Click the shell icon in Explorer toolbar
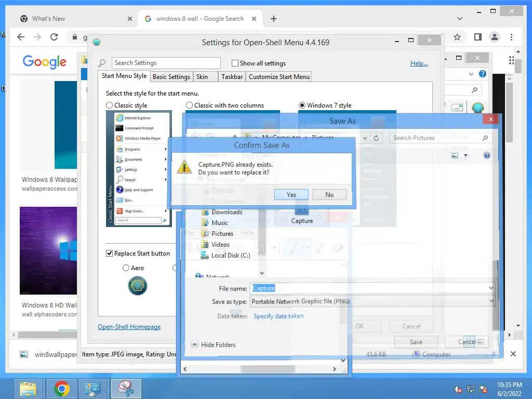The height and width of the screenshot is (399, 532). tap(478, 108)
